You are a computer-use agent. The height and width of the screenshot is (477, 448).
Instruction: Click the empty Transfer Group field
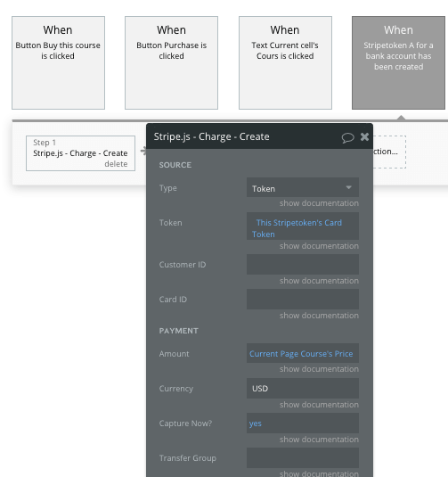click(303, 458)
